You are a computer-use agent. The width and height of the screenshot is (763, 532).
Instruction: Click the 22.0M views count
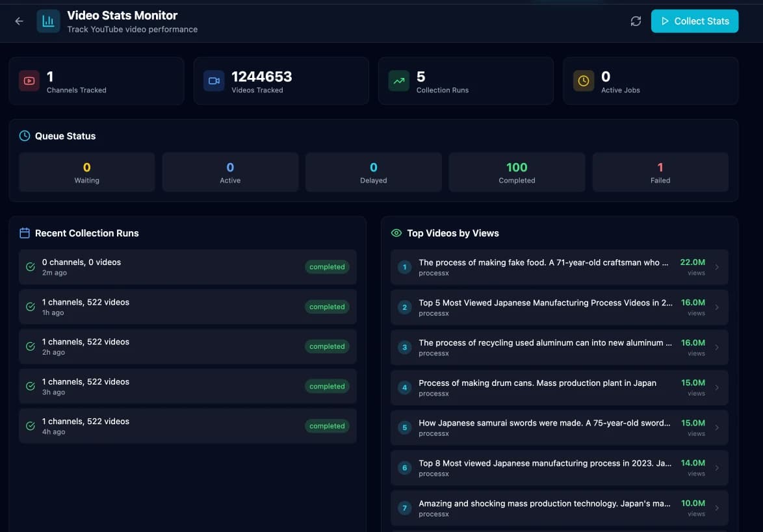692,262
